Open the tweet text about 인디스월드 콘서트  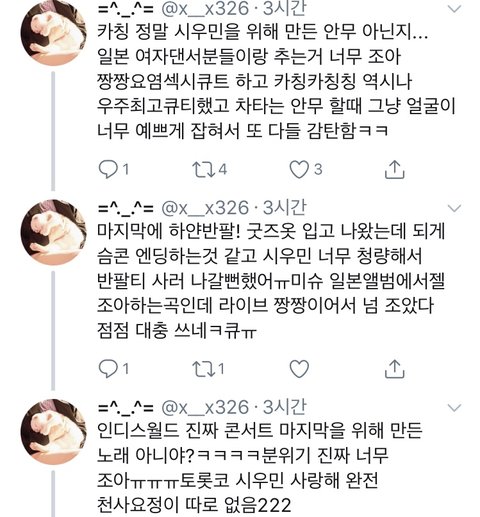(260, 467)
